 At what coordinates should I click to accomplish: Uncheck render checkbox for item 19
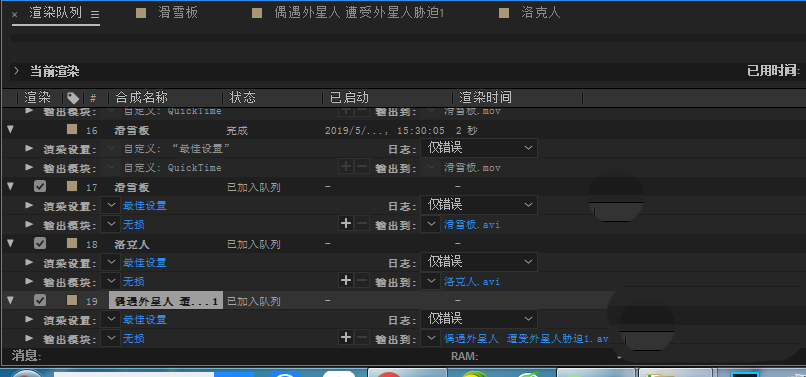40,300
